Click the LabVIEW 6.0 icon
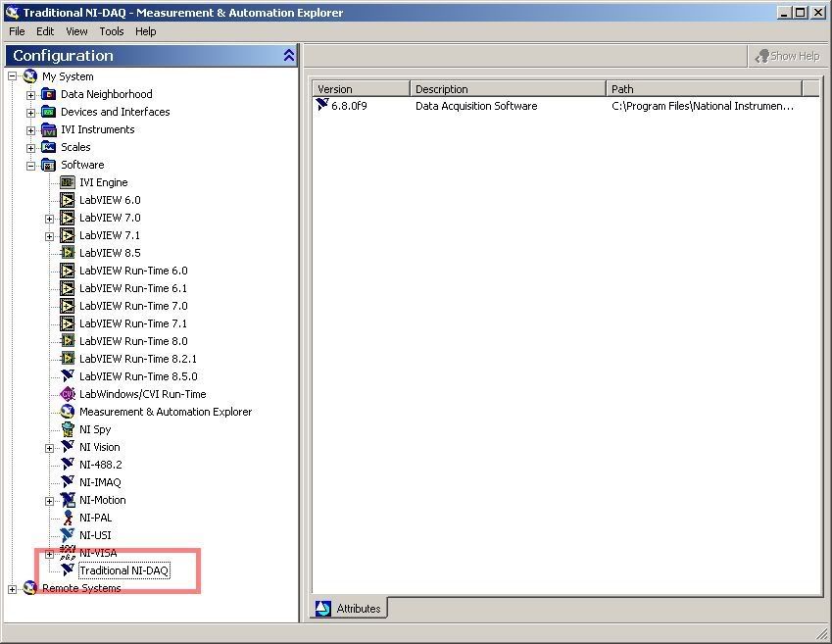Screen dimensions: 832x644 click(x=68, y=200)
